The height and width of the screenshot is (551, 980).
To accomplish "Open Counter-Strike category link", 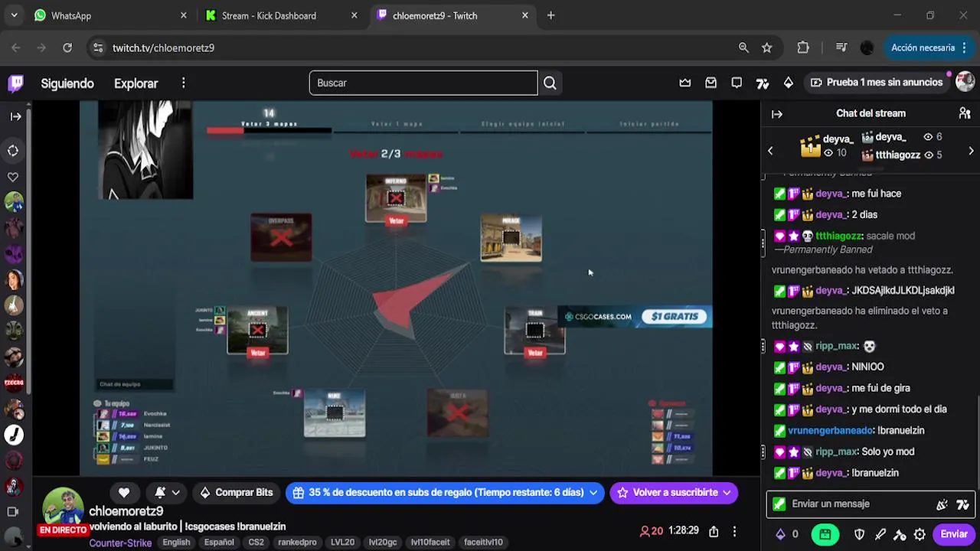I will click(120, 543).
